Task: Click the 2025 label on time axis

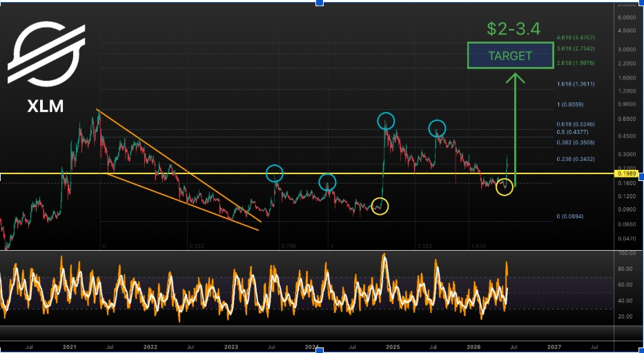Action: tap(393, 347)
